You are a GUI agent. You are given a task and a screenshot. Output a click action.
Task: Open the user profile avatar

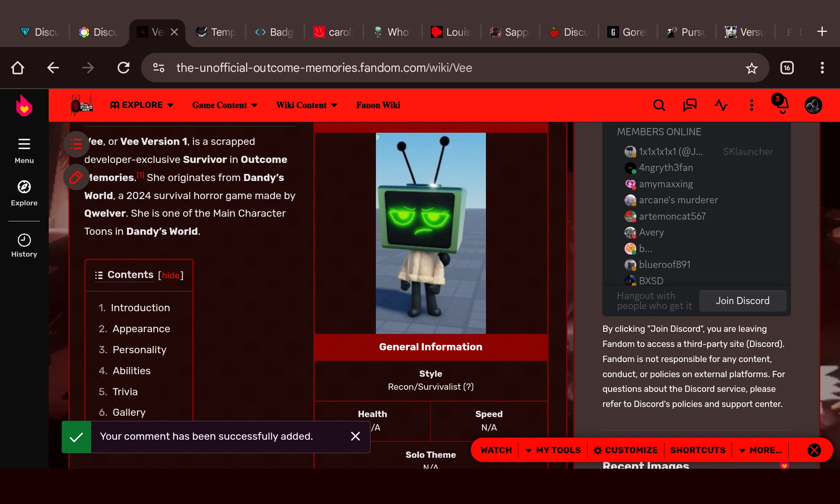[813, 105]
